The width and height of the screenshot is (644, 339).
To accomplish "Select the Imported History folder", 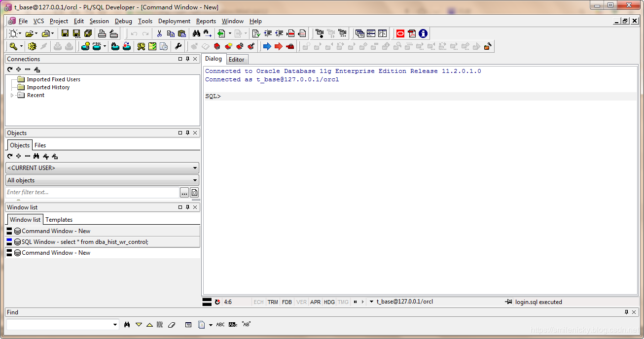I will 48,87.
